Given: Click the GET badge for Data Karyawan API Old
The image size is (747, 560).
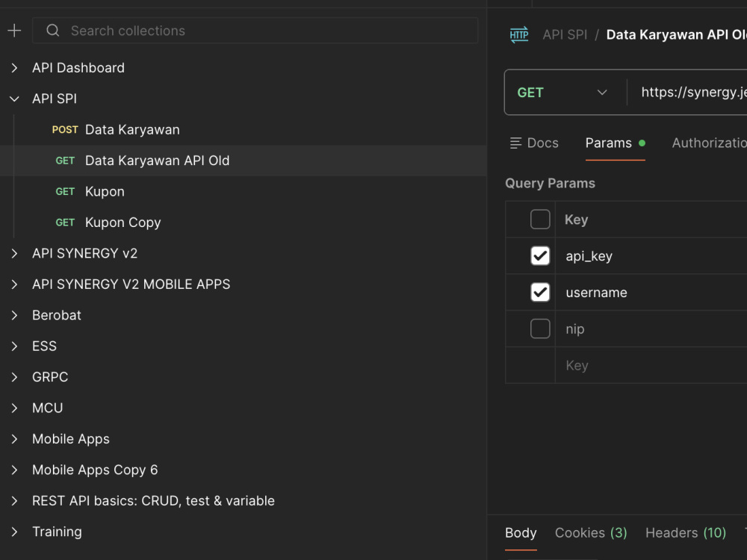Looking at the screenshot, I should tap(65, 161).
